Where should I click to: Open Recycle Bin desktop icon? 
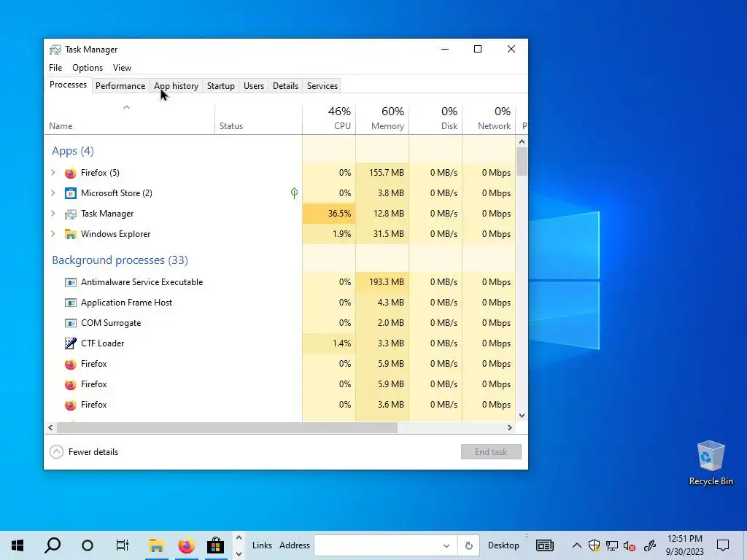point(711,463)
